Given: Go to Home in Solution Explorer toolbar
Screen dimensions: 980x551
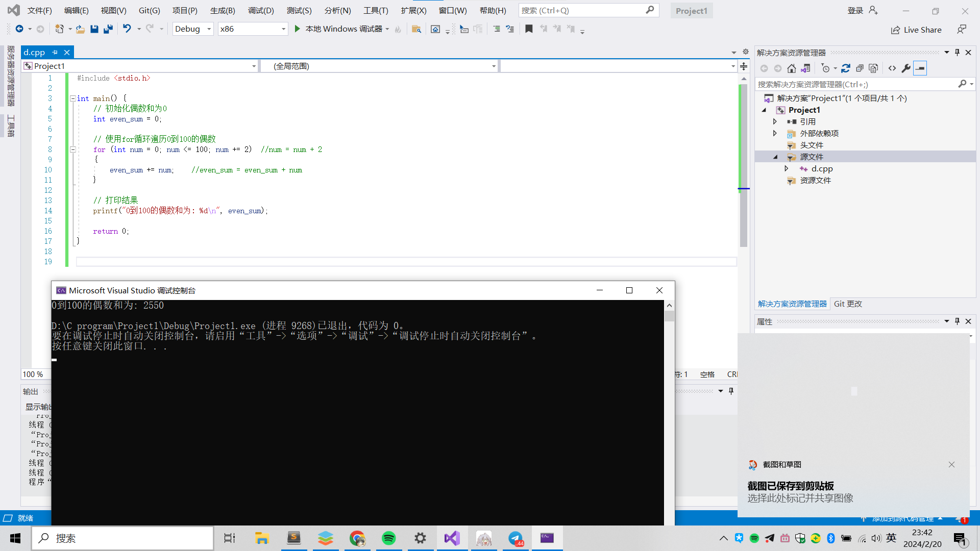Looking at the screenshot, I should coord(792,68).
